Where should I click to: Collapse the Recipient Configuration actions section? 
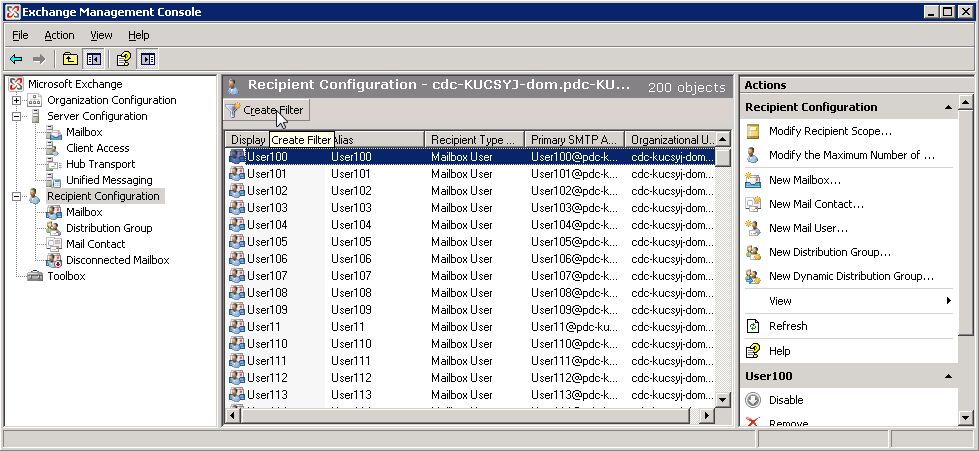pyautogui.click(x=948, y=107)
